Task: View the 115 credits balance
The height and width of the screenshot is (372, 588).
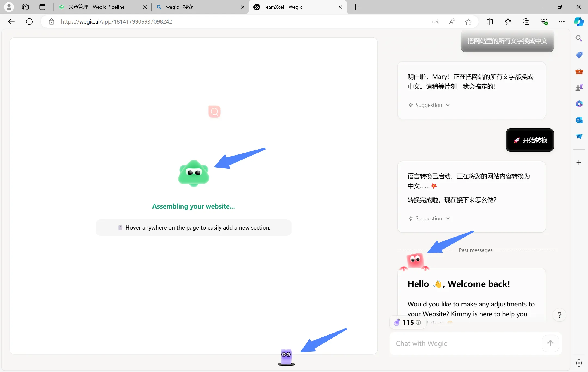Action: 408,323
